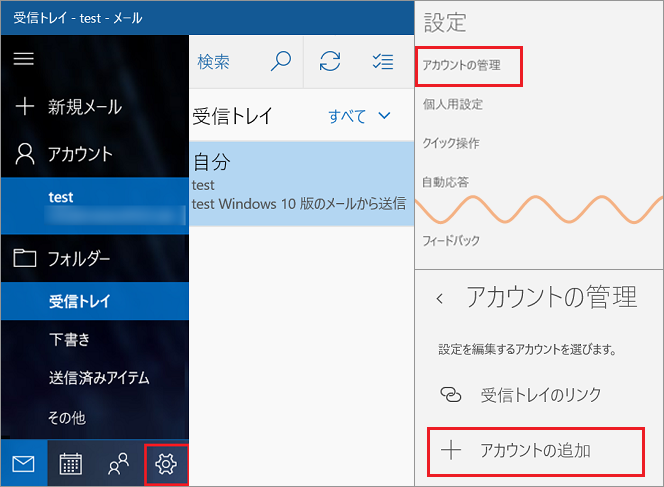Switch to the calendar app icon
This screenshot has height=487, width=664.
coord(70,463)
